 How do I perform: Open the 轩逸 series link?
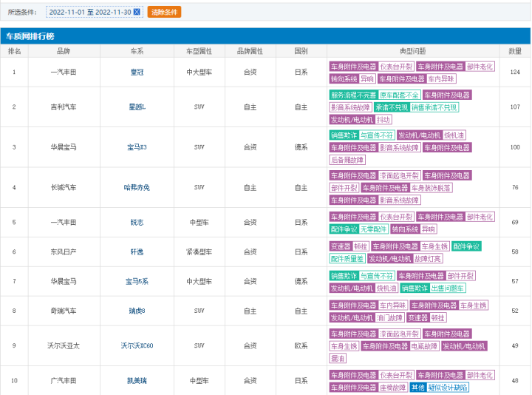(137, 252)
